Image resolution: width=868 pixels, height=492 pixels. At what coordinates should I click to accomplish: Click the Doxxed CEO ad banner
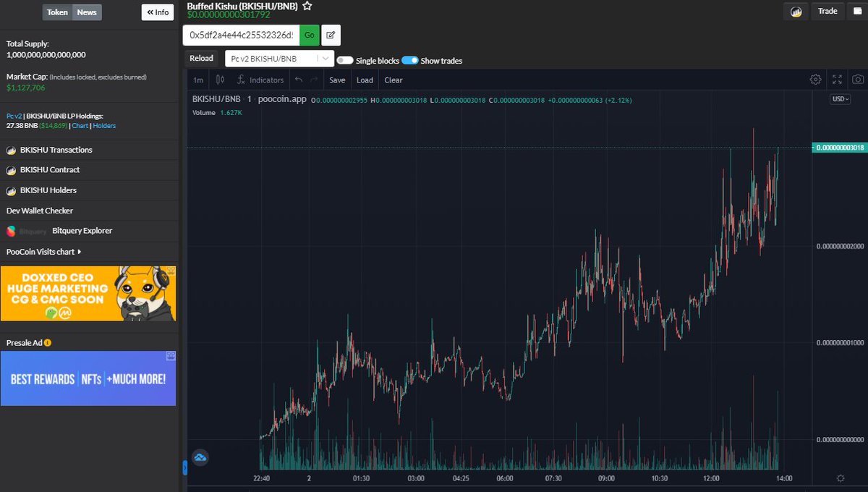pos(88,294)
